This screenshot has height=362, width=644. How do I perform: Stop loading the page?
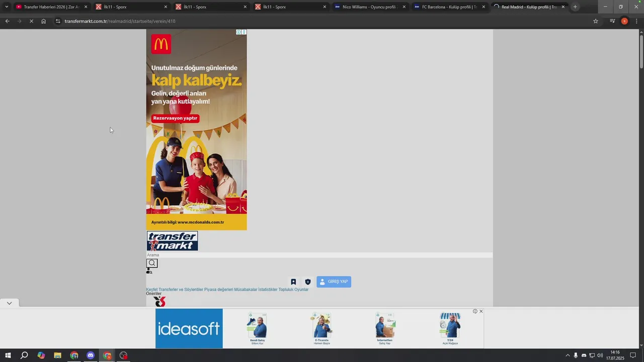tap(31, 21)
